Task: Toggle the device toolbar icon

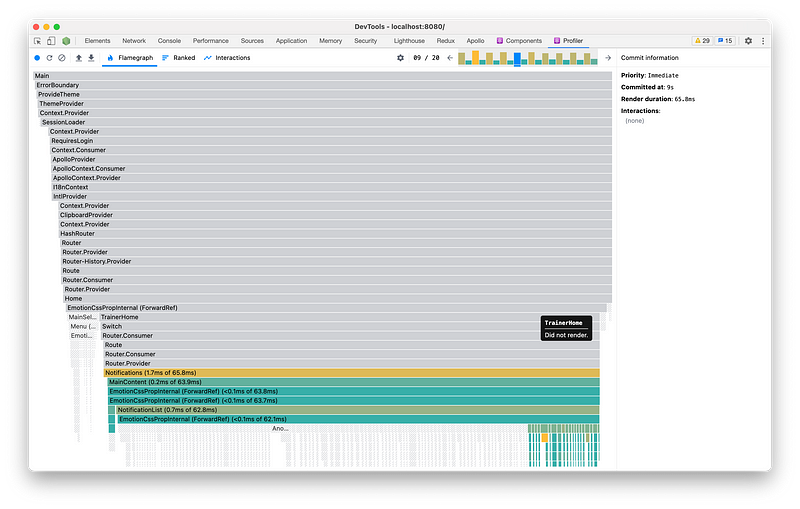Action: coord(51,41)
